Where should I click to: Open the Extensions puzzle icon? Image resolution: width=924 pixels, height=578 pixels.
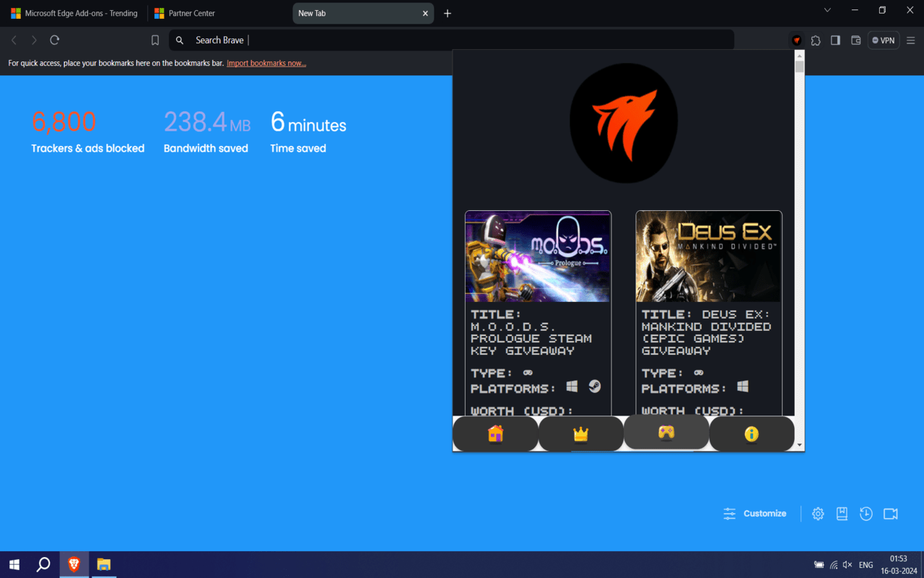pyautogui.click(x=816, y=40)
